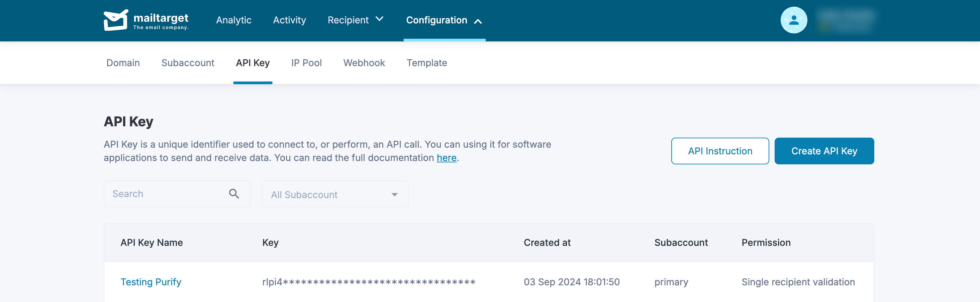This screenshot has height=302, width=980.
Task: Go to the Analytic page
Action: click(x=233, y=20)
